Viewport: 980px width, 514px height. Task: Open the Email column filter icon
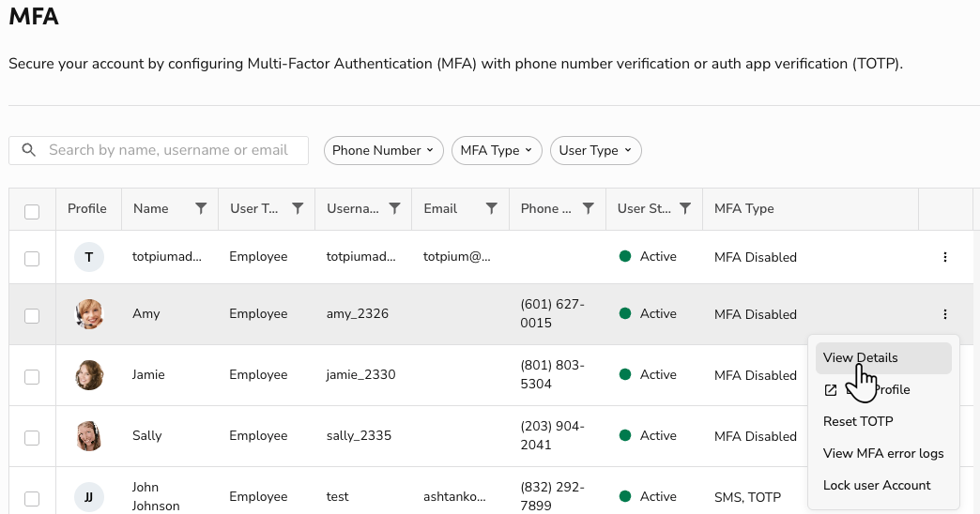(492, 208)
